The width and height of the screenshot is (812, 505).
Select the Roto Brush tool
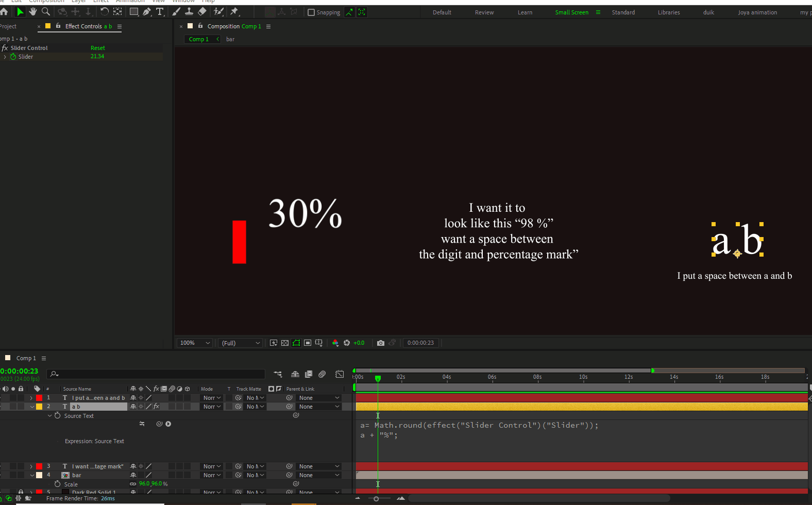(218, 11)
